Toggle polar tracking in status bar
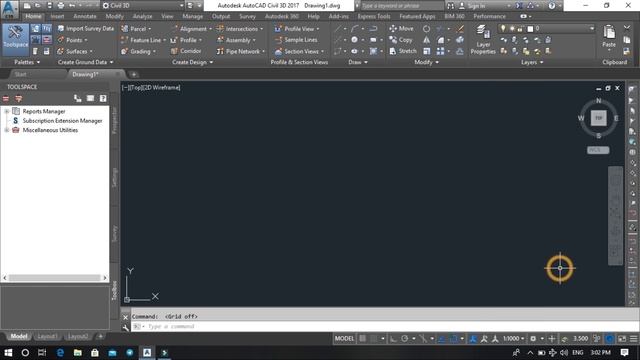Screen dimensions: 640x360 (404, 339)
